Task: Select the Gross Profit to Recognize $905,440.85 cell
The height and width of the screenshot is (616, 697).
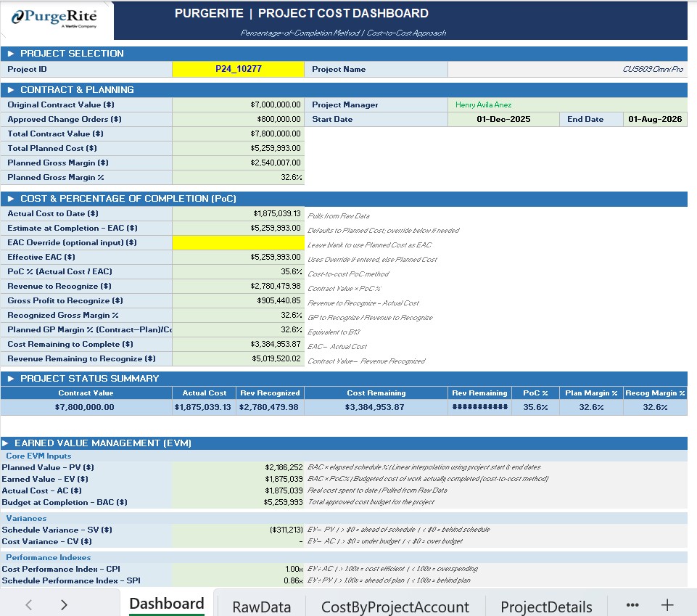Action: coord(239,300)
